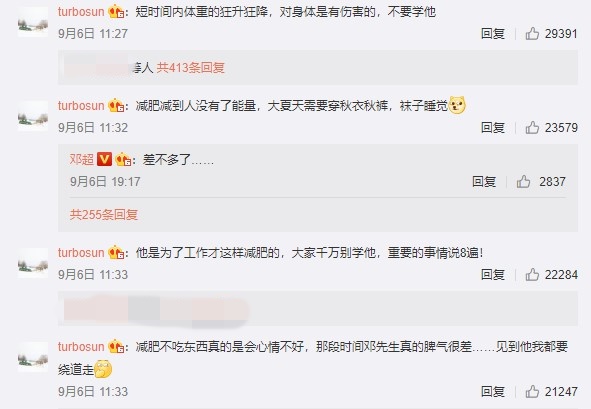Reply to the 11:32 comment about 秋衣秋裤

[x=493, y=128]
